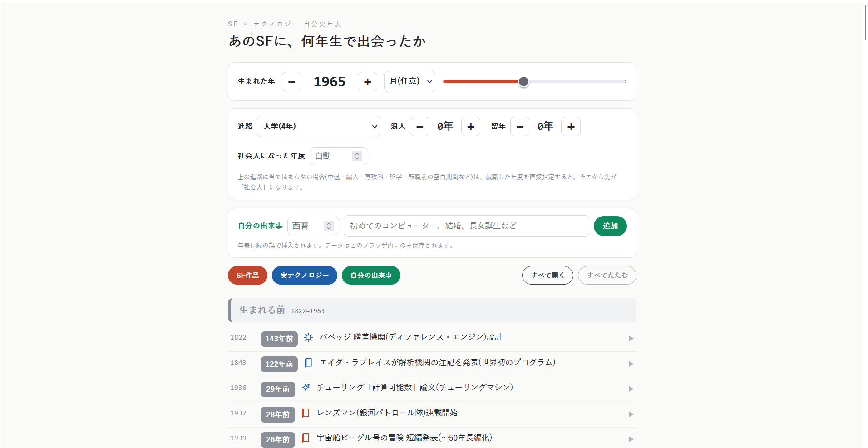868x448 pixels.
Task: Click the 29年前 badge
Action: pyautogui.click(x=278, y=389)
